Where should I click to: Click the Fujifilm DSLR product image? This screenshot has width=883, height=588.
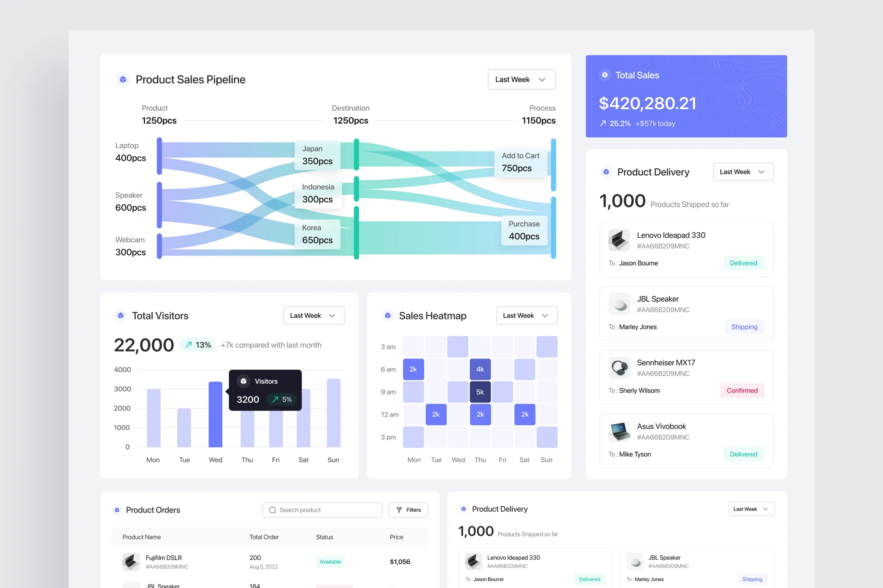coord(131,562)
